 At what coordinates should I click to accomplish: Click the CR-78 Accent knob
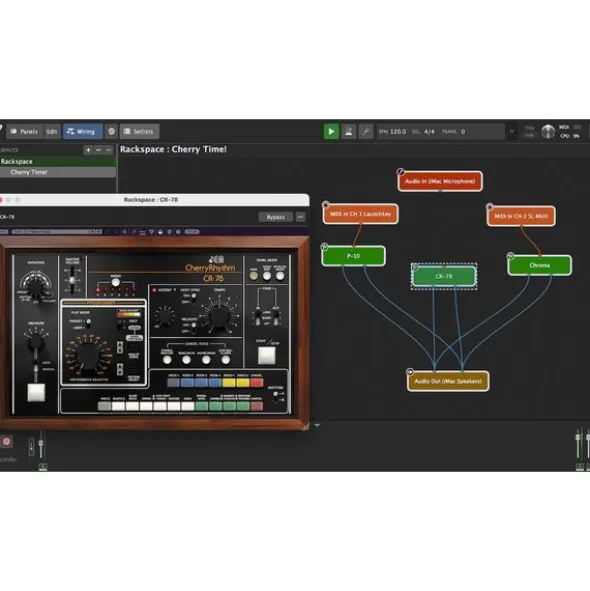pos(164,316)
